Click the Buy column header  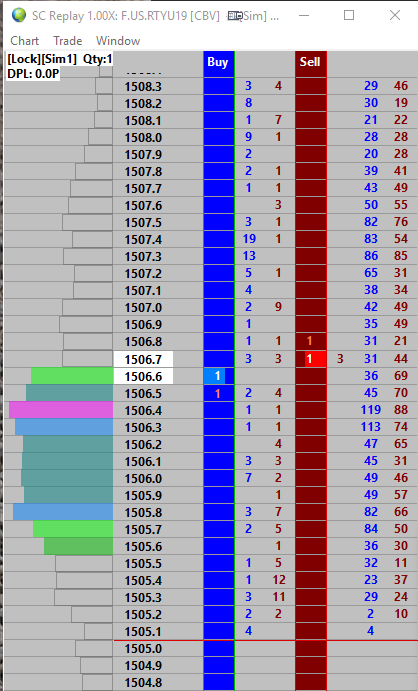pos(218,62)
